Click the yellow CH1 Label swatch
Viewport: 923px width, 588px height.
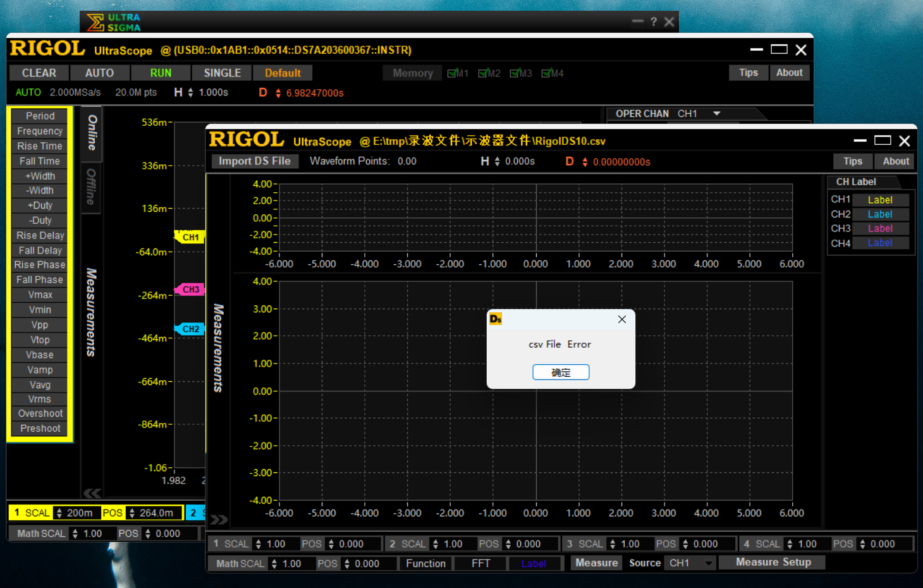click(x=880, y=200)
